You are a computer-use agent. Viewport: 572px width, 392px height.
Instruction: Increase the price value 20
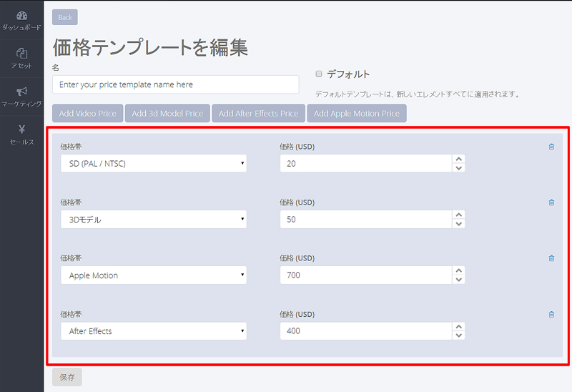pos(458,159)
